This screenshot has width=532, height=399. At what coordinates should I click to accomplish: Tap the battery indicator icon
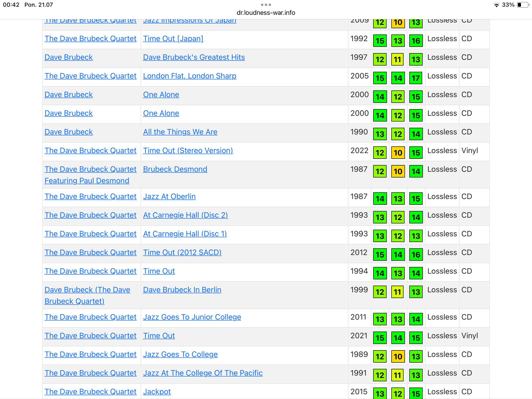pos(523,5)
